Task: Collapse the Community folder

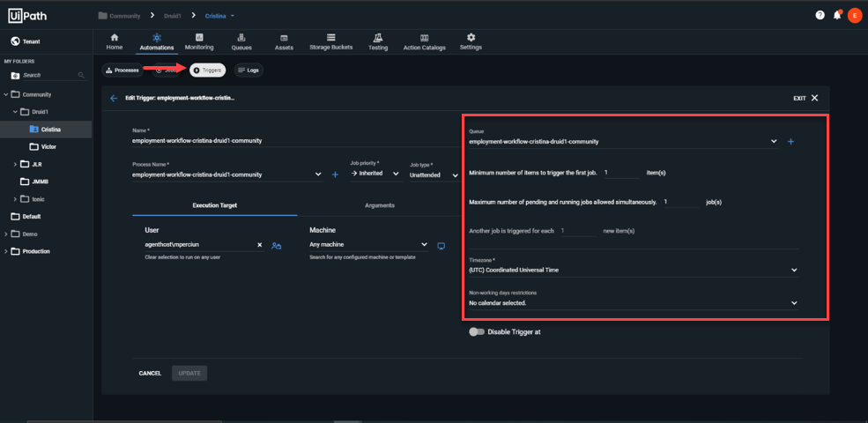Action: click(x=6, y=94)
